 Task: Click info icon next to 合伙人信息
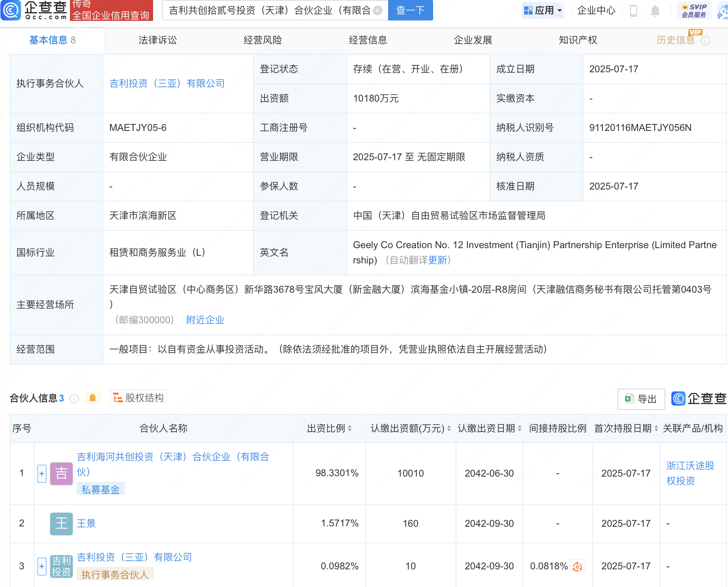pos(74,398)
